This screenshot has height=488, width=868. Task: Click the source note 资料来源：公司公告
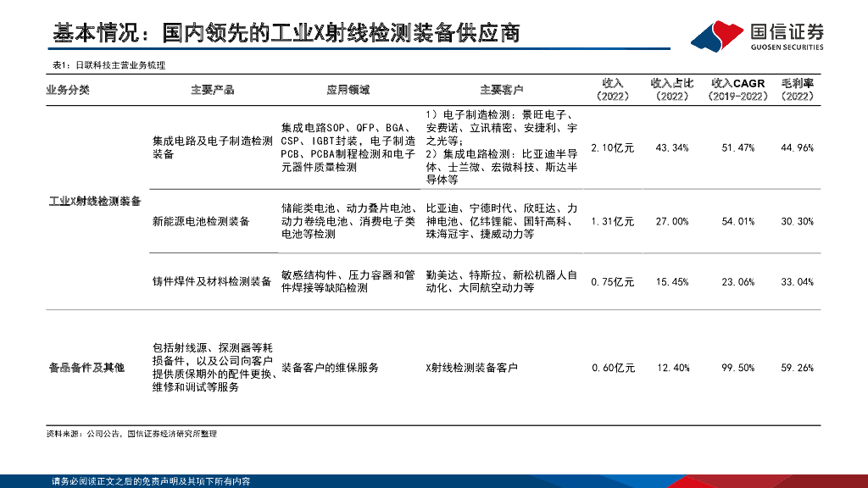tap(131, 434)
